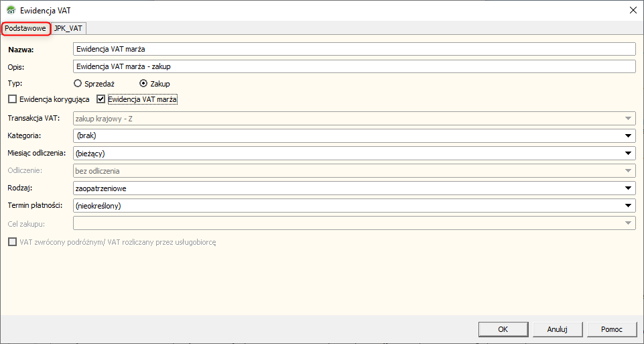The image size is (644, 344).
Task: Open the JPK_VAT tab
Action: [69, 28]
